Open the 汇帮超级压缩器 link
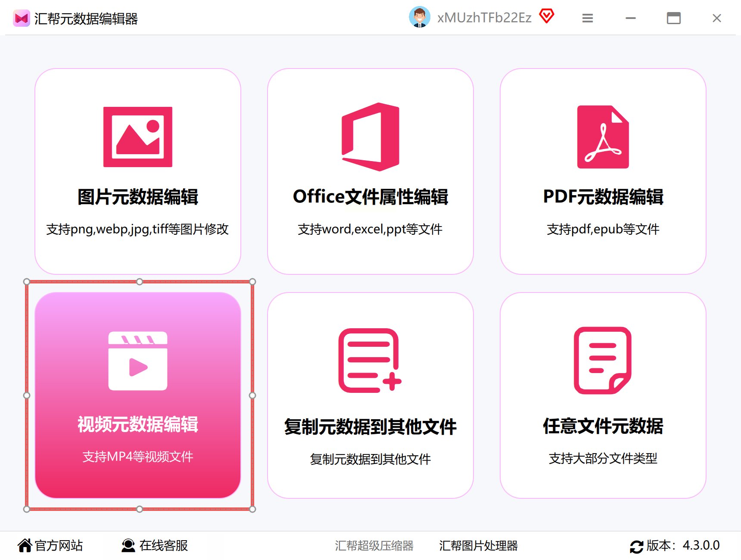The height and width of the screenshot is (560, 741). coord(374,546)
